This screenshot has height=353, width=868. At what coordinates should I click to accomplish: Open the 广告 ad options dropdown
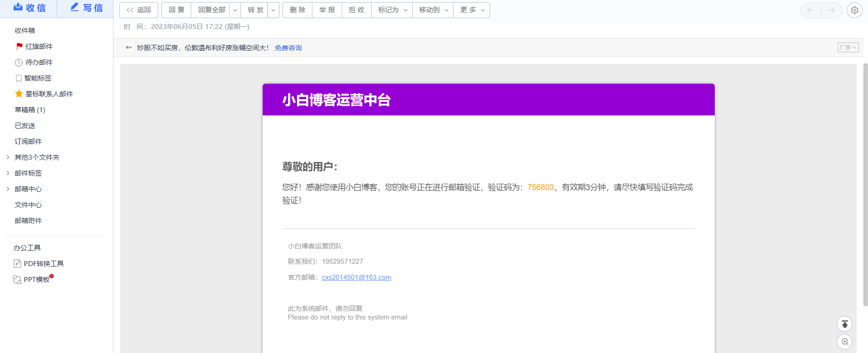pos(848,48)
